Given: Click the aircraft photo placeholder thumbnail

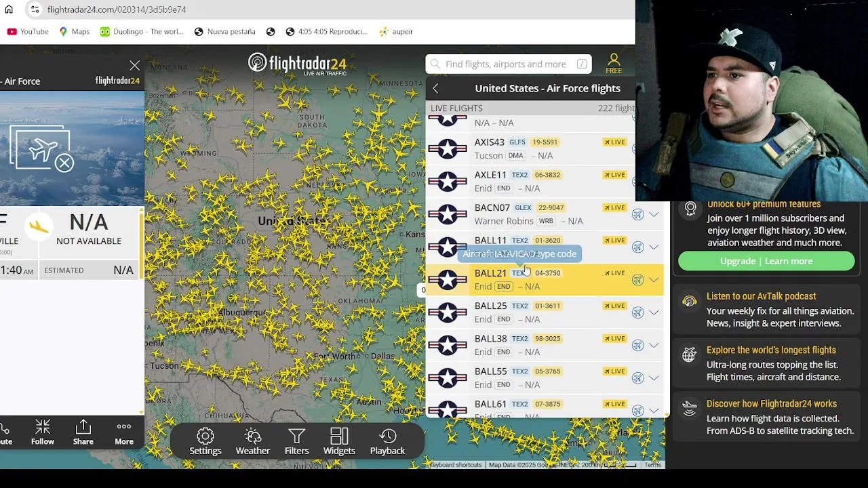Looking at the screenshot, I should pos(42,148).
